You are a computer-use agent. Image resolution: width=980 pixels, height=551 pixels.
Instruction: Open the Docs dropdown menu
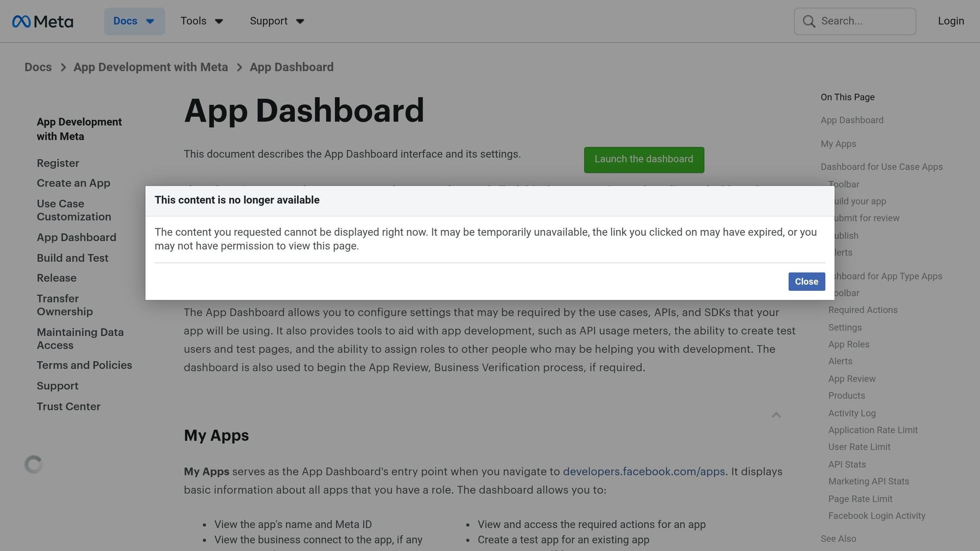point(134,21)
